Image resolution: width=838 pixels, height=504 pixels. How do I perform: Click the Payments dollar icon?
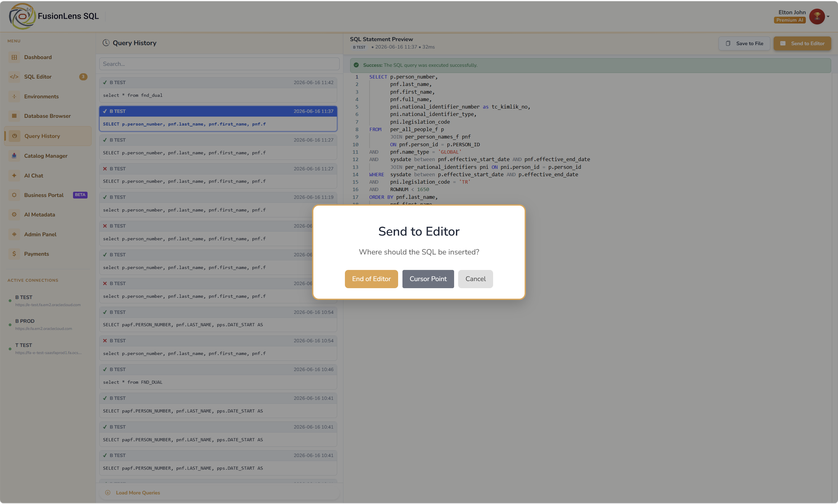click(x=14, y=254)
